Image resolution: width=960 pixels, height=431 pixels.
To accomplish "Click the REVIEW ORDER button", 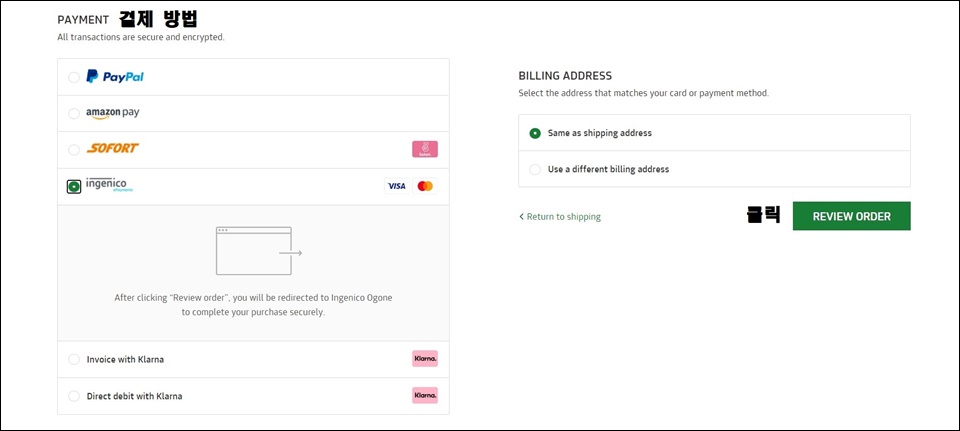I will tap(851, 216).
